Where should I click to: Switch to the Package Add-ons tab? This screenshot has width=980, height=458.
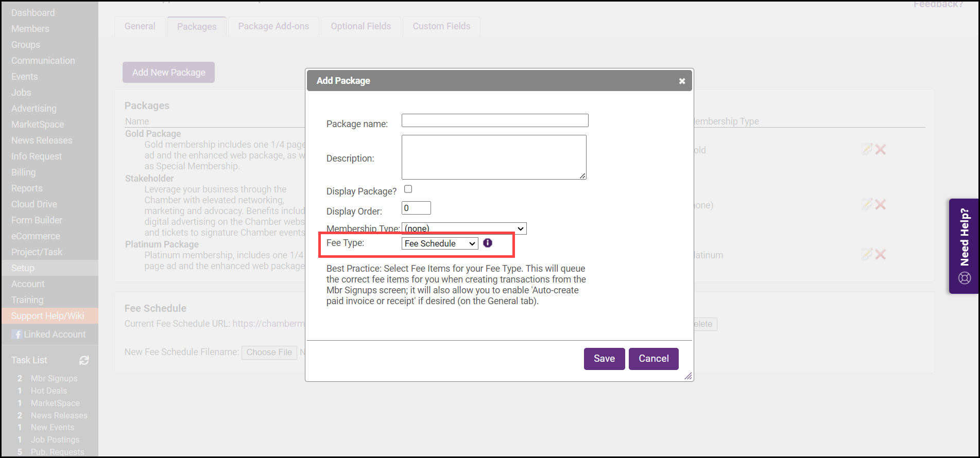tap(273, 26)
